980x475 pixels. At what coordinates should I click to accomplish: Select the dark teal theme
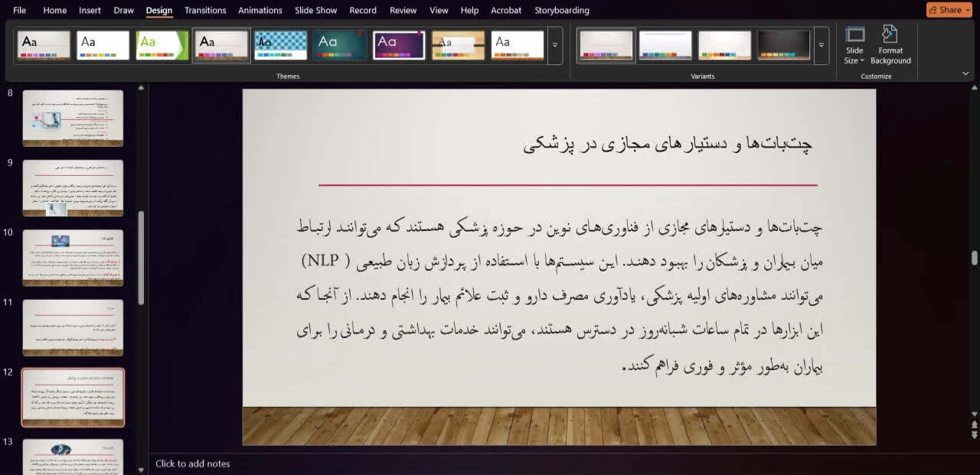(339, 45)
